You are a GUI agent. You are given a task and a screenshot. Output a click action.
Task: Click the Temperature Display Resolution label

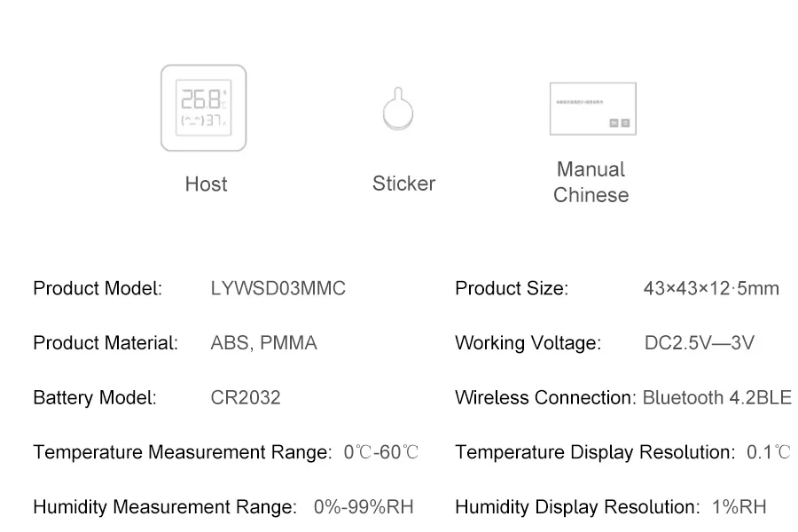[595, 451]
